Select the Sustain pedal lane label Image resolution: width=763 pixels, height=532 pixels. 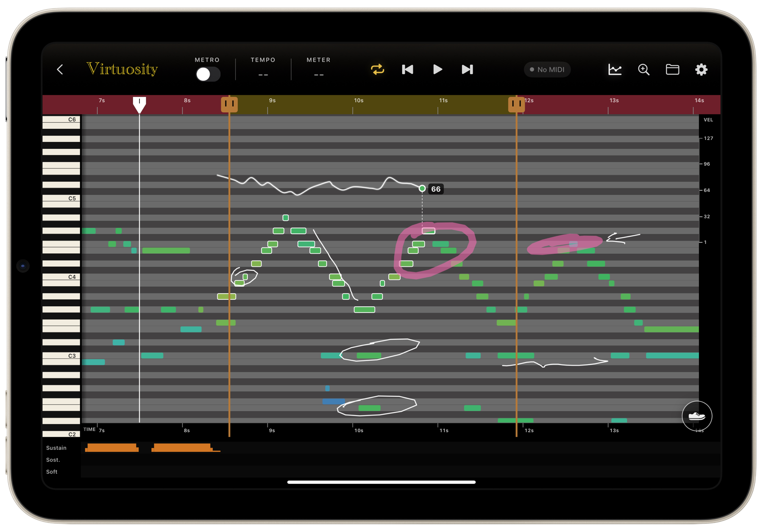tap(56, 448)
